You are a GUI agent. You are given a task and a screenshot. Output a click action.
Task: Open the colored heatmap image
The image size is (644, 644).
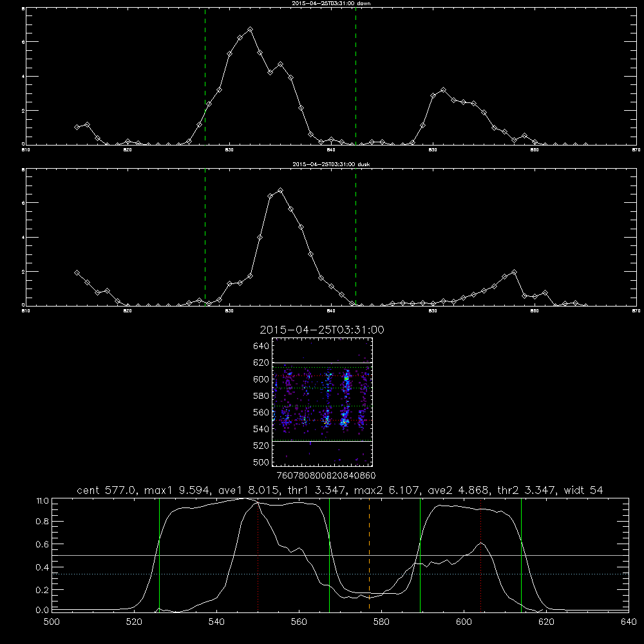point(323,402)
